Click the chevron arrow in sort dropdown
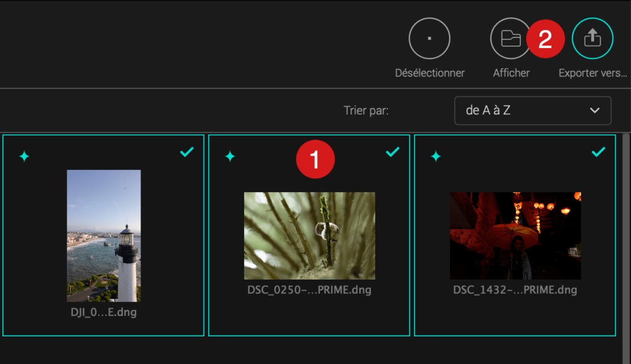Image resolution: width=631 pixels, height=364 pixels. (595, 110)
